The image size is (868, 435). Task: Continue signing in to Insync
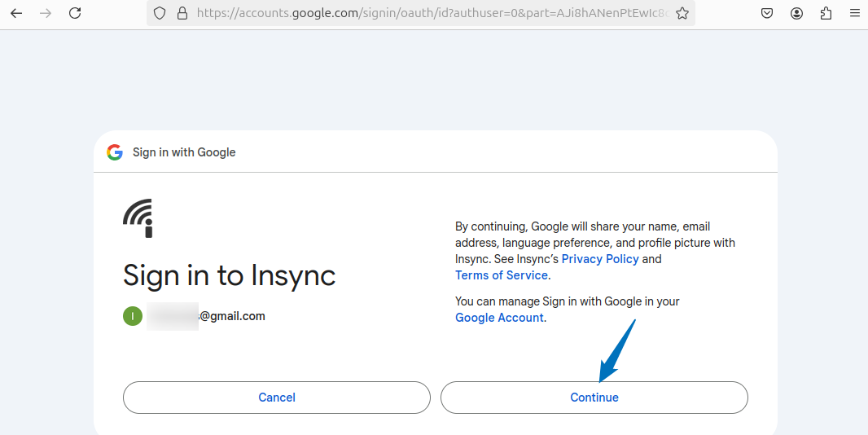[x=594, y=398]
